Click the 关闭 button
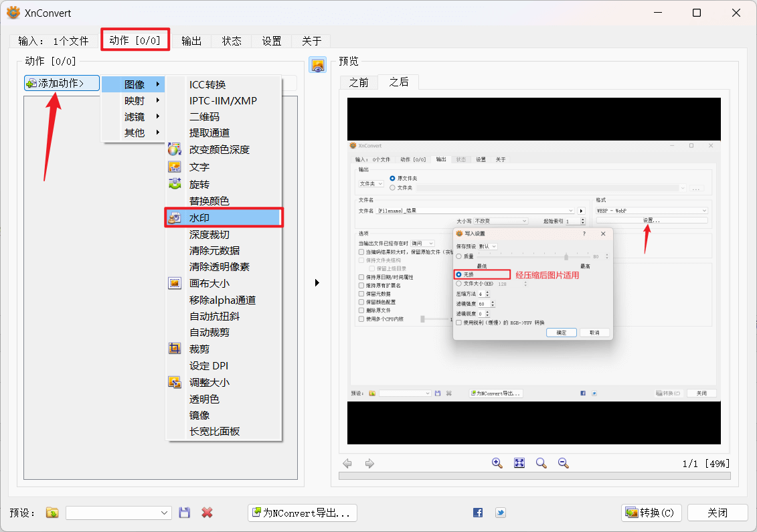This screenshot has width=757, height=532. [718, 513]
